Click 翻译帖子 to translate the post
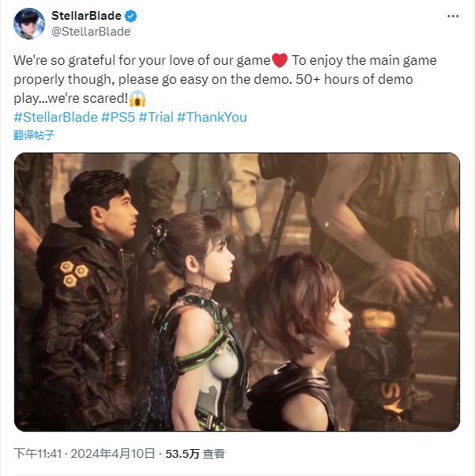 35,134
